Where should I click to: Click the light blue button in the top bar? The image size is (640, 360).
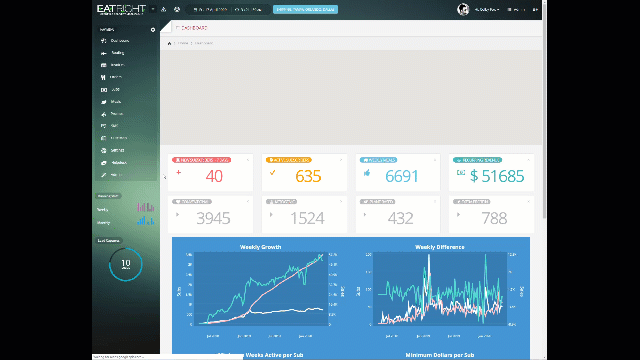[x=305, y=9]
